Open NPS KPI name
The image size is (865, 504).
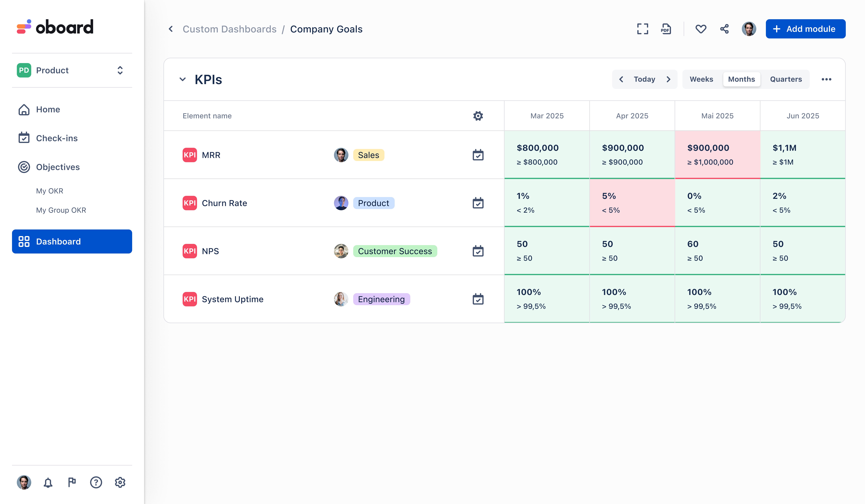[210, 251]
